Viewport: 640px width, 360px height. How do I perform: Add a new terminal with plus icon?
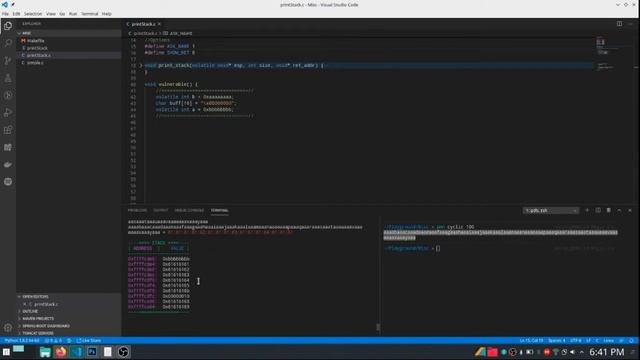tap(587, 210)
